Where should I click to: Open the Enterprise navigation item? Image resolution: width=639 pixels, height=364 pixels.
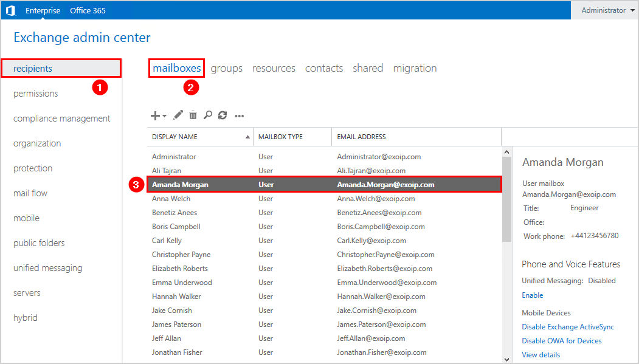click(x=43, y=10)
